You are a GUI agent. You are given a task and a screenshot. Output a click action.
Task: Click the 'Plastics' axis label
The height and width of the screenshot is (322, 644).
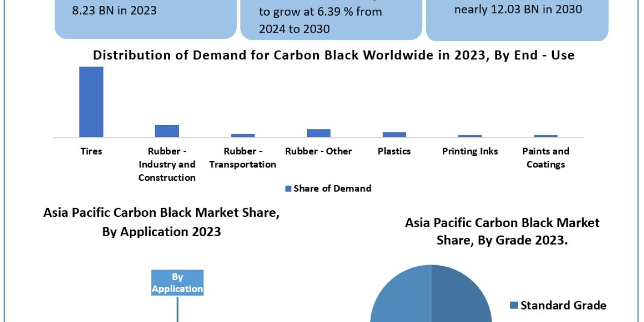tap(394, 151)
